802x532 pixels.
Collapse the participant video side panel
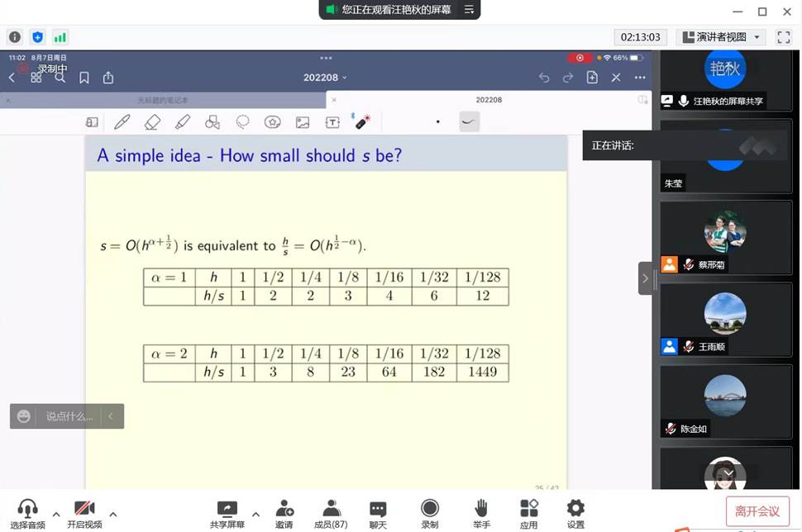(645, 278)
